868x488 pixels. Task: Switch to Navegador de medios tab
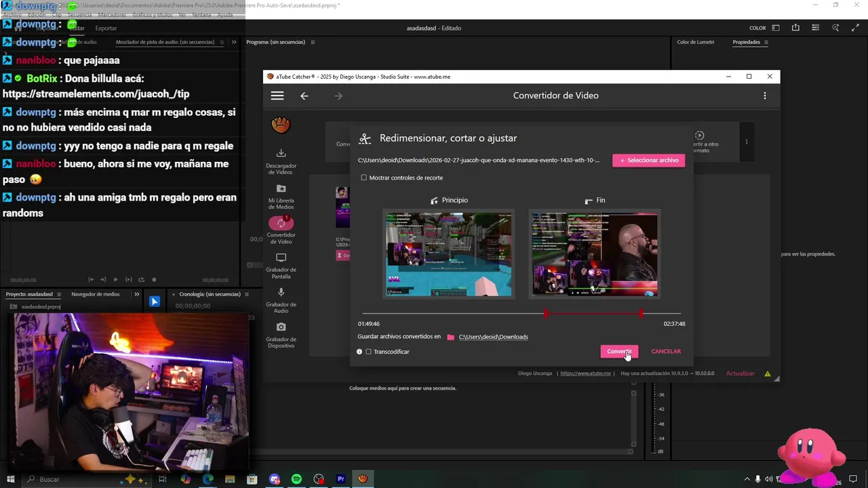click(96, 294)
